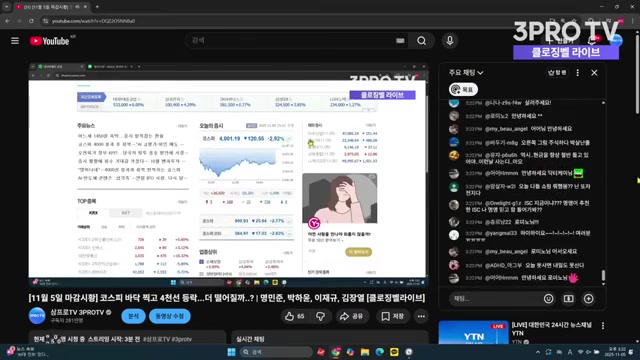Open KakaoTalk yellow icon on taskbar
The width and height of the screenshot is (640, 360).
tap(394, 352)
